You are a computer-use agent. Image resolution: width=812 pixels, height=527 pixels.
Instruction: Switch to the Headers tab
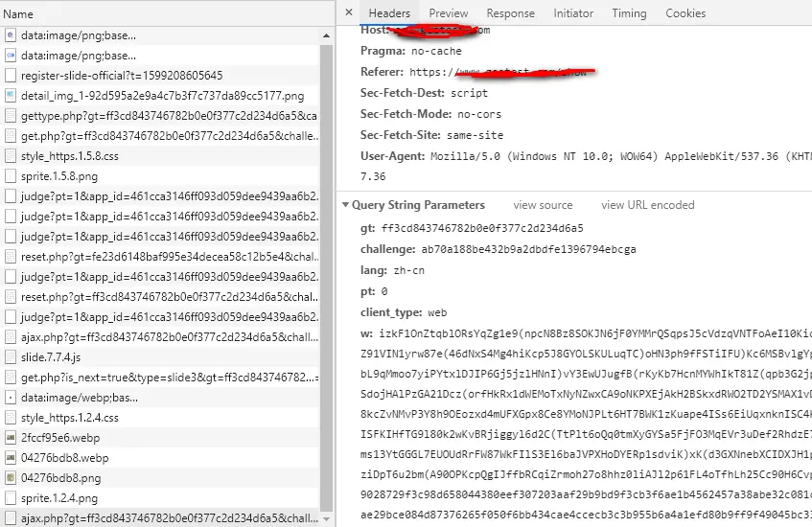coord(389,13)
